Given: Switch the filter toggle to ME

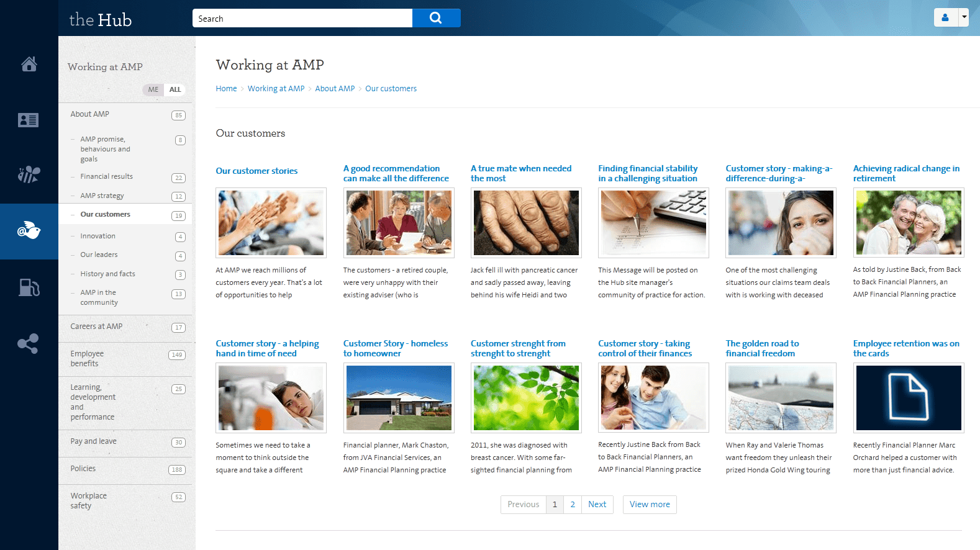Looking at the screenshot, I should pyautogui.click(x=153, y=89).
